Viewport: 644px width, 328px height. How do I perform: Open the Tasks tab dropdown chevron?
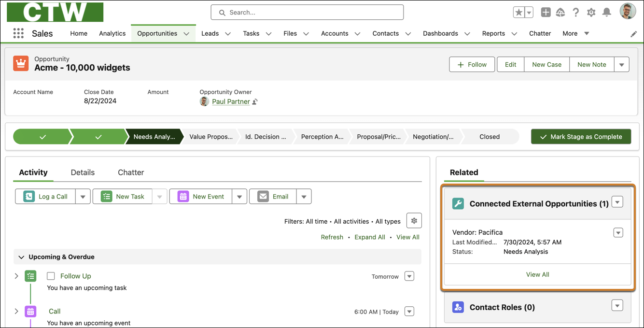click(x=268, y=34)
